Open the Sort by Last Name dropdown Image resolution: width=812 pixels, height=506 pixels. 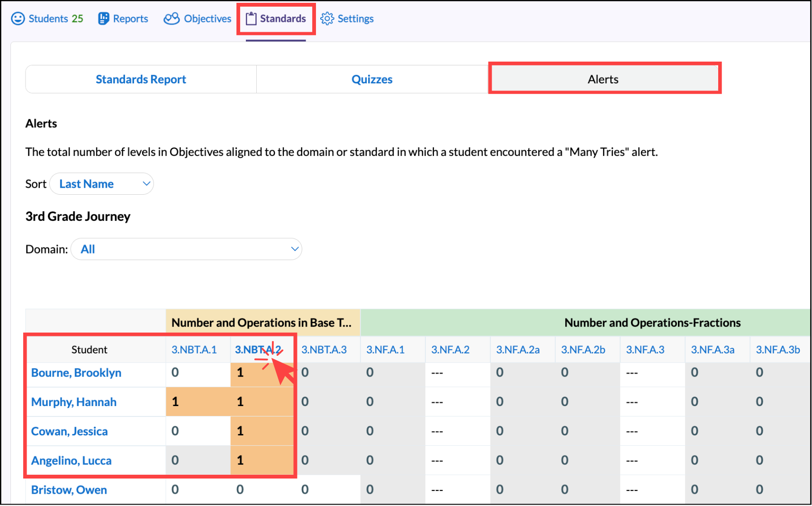coord(102,184)
